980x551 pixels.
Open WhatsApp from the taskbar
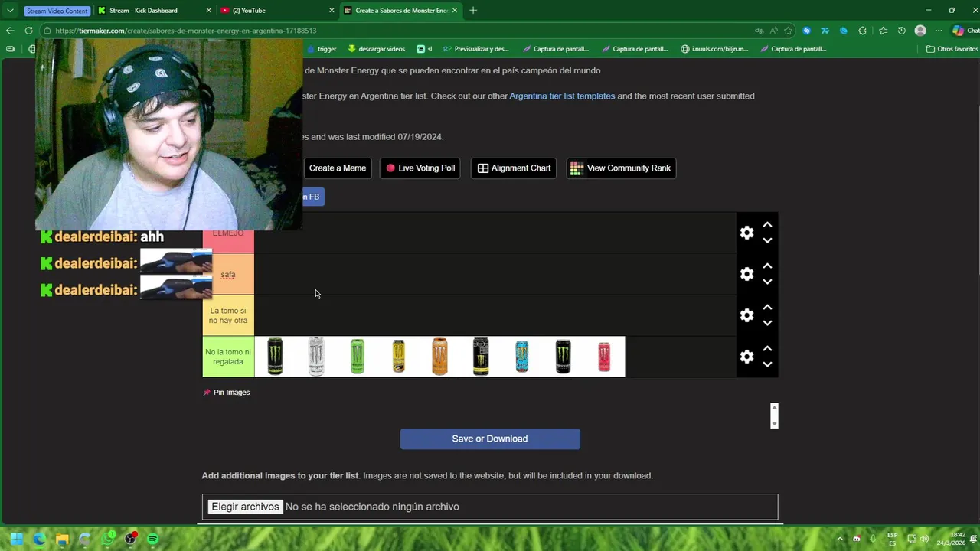(x=107, y=539)
